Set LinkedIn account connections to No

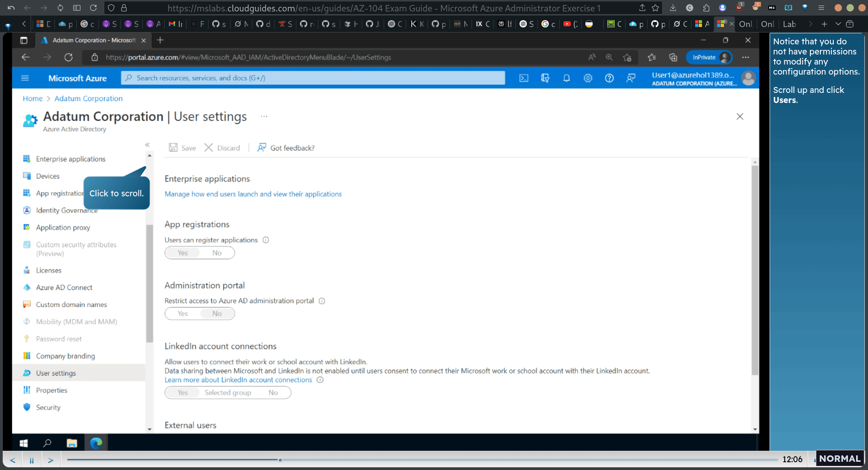click(x=273, y=393)
